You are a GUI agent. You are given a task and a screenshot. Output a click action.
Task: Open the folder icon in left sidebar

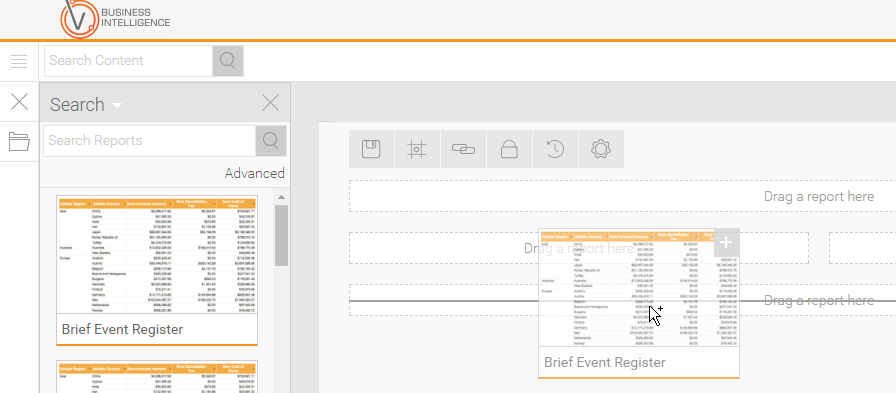[19, 141]
